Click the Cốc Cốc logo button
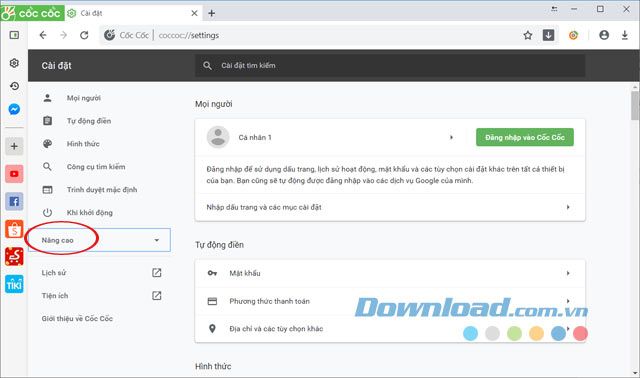 tap(32, 13)
